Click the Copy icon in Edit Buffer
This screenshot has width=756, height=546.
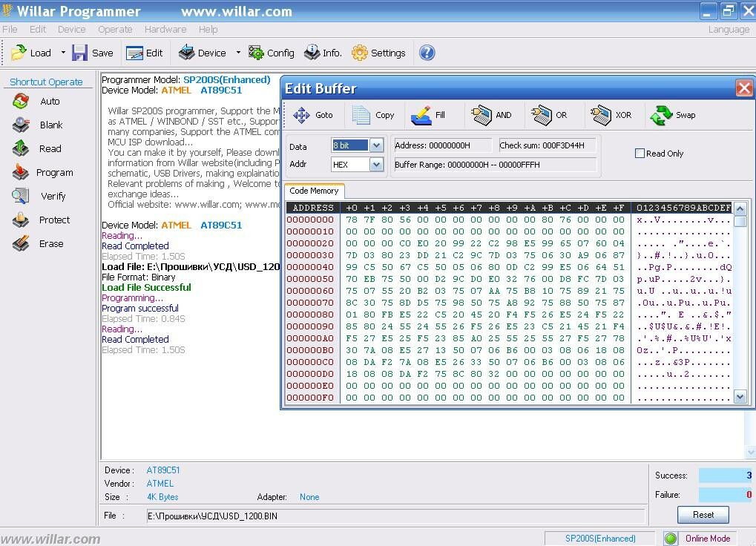361,115
